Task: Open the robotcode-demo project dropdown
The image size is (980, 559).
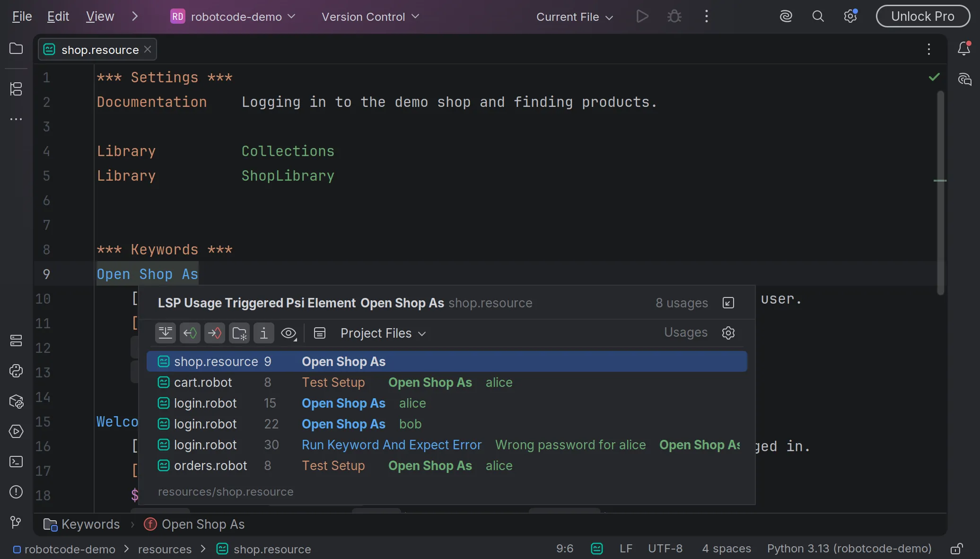Action: pos(233,17)
